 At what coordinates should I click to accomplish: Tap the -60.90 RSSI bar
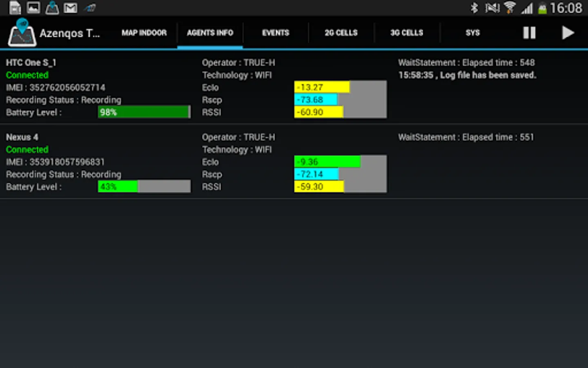[340, 112]
